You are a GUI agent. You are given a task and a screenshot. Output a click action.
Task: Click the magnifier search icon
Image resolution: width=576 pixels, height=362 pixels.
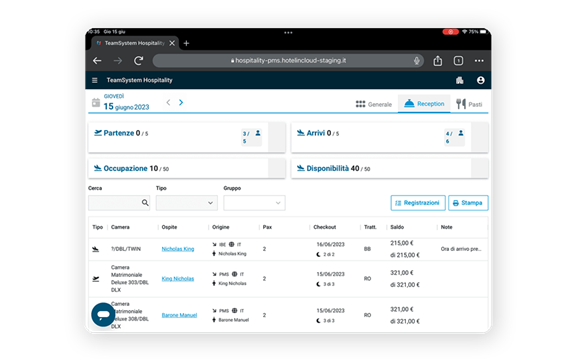[x=145, y=203]
